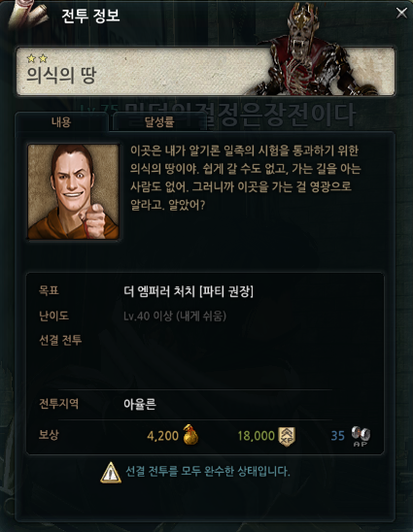Click the AP reward icon
This screenshot has height=532, width=413.
pyautogui.click(x=361, y=436)
